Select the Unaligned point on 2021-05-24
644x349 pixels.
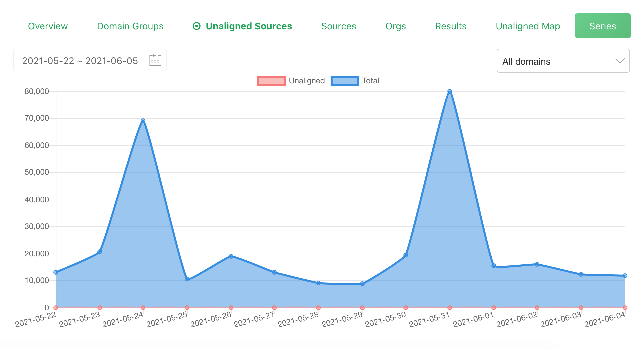click(143, 307)
